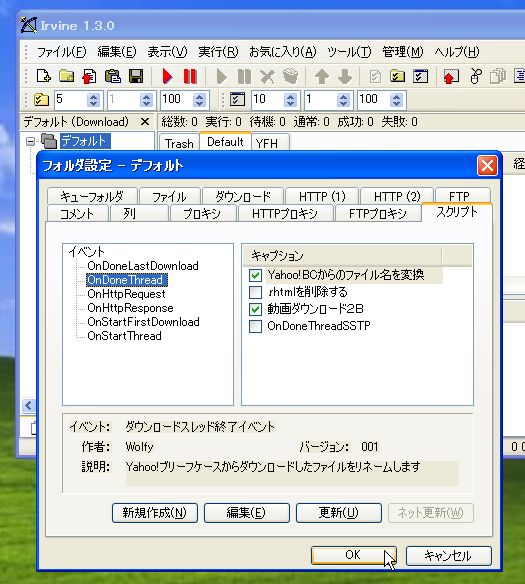Click the red pause-all-downloads icon
Screen dimensions: 525x584
coord(190,76)
